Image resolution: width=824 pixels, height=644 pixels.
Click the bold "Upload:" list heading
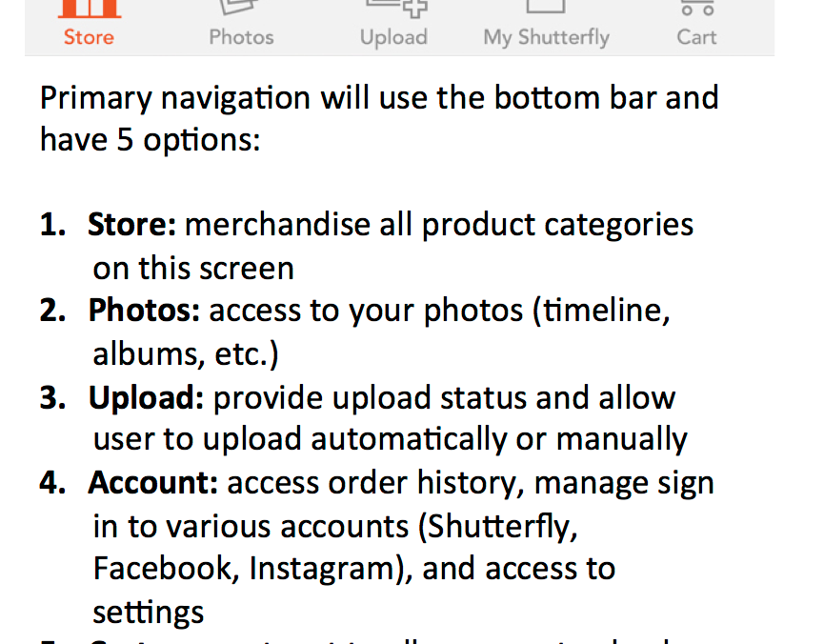click(146, 397)
